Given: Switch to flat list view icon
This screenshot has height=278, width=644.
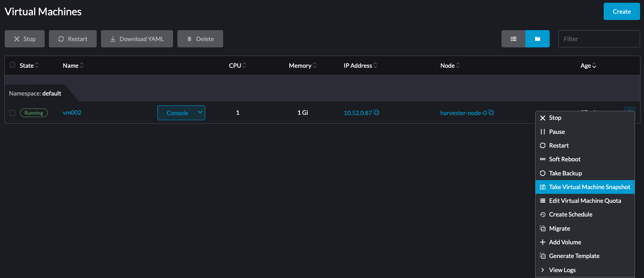Looking at the screenshot, I should [x=513, y=39].
